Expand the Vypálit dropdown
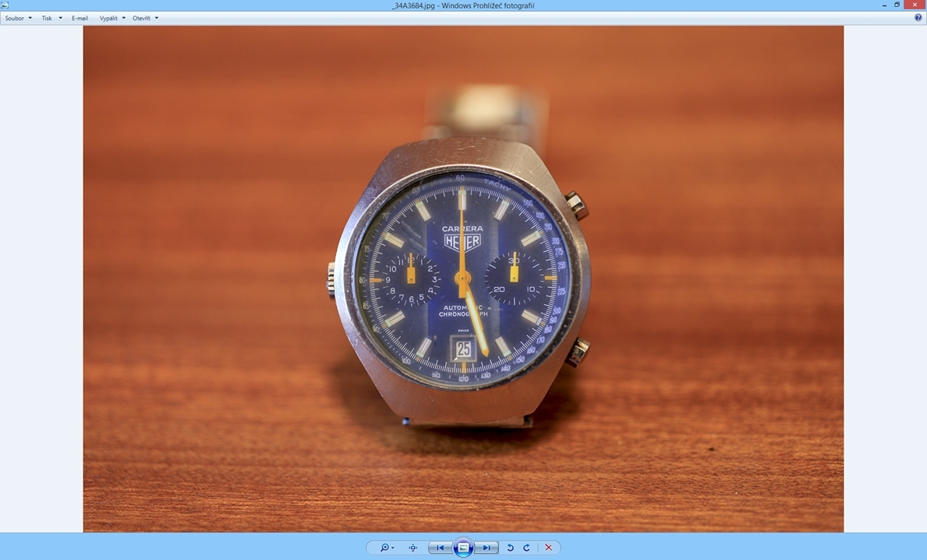The width and height of the screenshot is (927, 560). 112,18
